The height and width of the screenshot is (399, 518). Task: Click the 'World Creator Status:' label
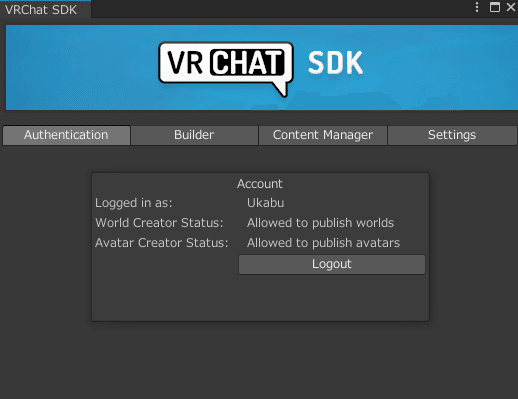[159, 223]
